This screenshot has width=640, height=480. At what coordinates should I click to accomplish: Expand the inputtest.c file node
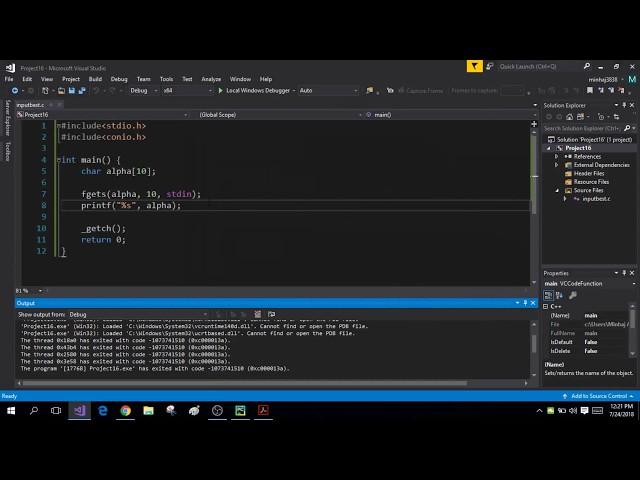(x=565, y=199)
